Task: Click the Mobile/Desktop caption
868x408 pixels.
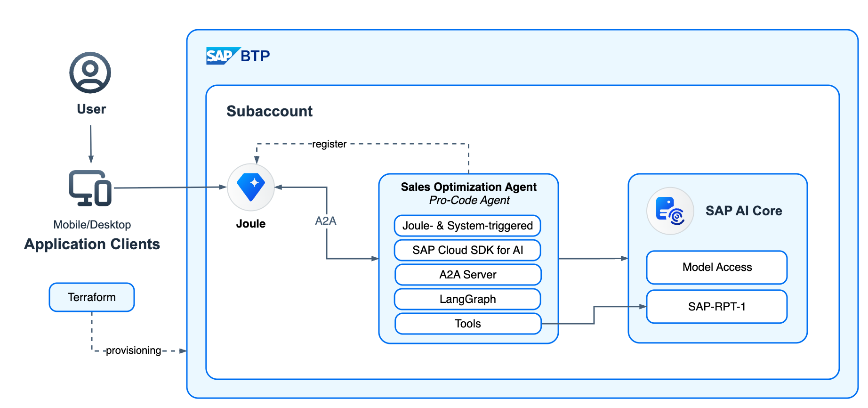Action: pyautogui.click(x=92, y=225)
